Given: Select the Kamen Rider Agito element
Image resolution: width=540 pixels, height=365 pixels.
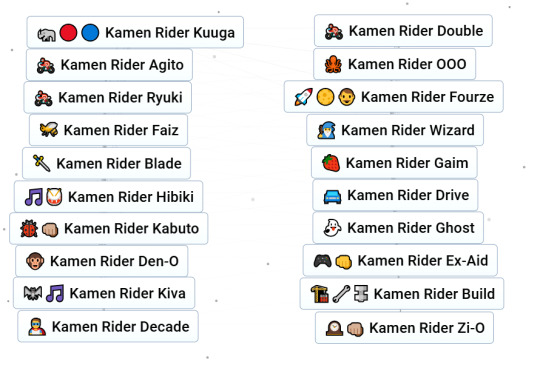Looking at the screenshot, I should (109, 65).
